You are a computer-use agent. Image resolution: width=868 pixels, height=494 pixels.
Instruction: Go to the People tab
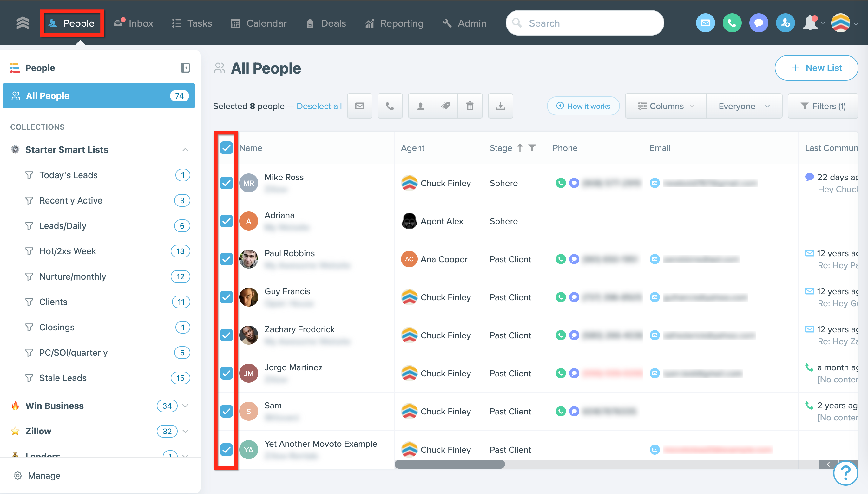click(x=72, y=23)
